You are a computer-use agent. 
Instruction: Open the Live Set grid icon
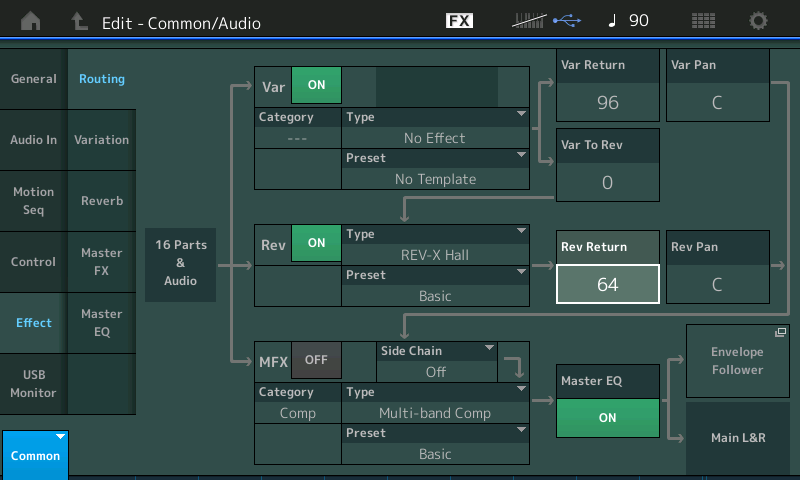point(703,21)
